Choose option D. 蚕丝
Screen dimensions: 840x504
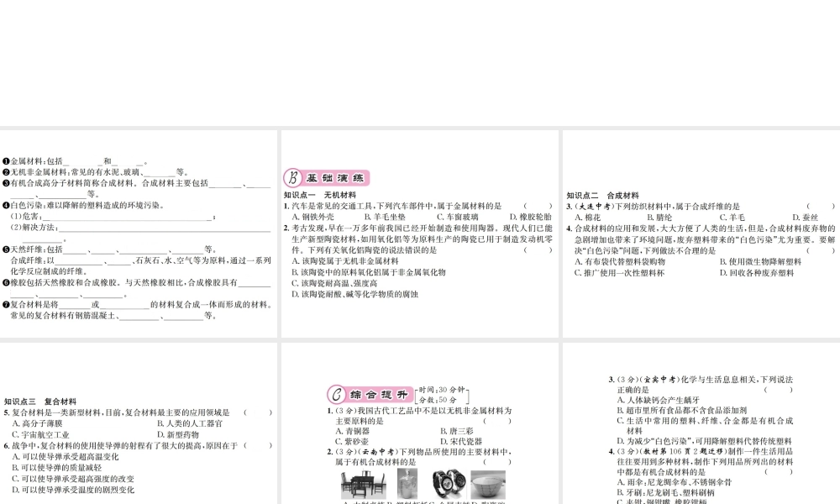click(806, 218)
